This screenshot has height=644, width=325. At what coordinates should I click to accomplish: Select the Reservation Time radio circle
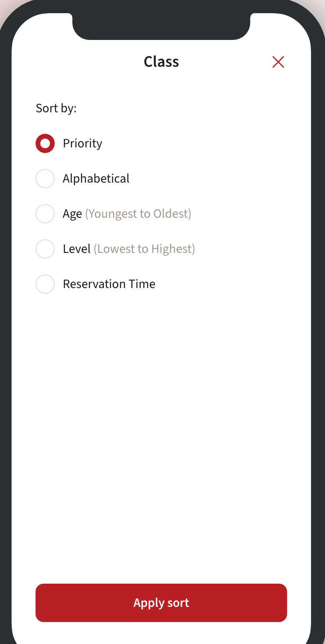pyautogui.click(x=45, y=284)
